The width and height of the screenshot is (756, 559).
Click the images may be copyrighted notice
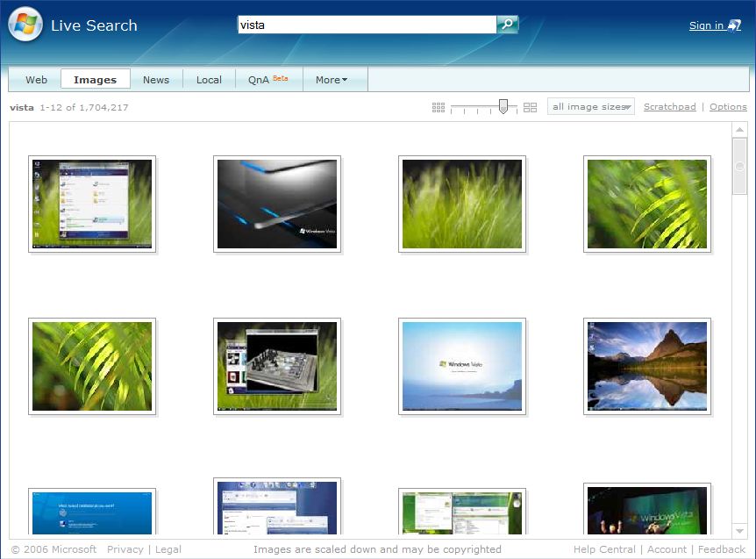coord(377,549)
